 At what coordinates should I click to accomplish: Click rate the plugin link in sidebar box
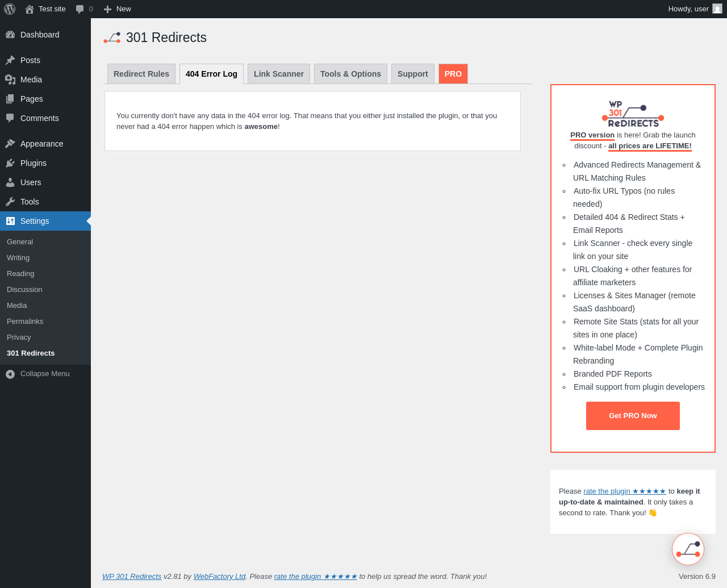(x=625, y=491)
